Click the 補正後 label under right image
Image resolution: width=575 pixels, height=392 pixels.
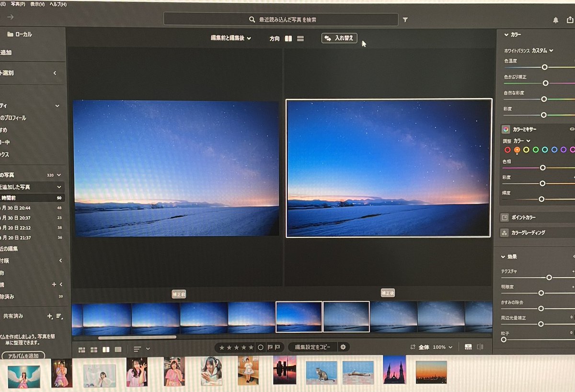[388, 293]
